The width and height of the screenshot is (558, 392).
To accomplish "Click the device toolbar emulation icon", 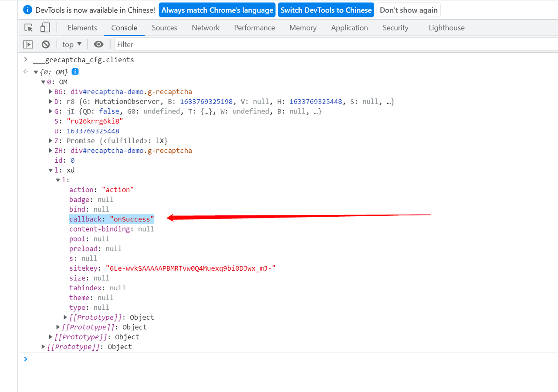I will click(x=44, y=27).
